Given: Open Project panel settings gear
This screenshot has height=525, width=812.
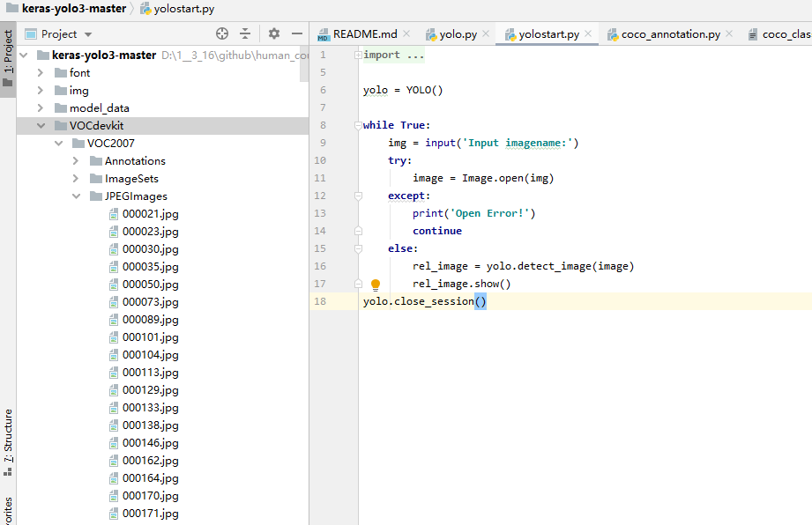Looking at the screenshot, I should (x=274, y=34).
